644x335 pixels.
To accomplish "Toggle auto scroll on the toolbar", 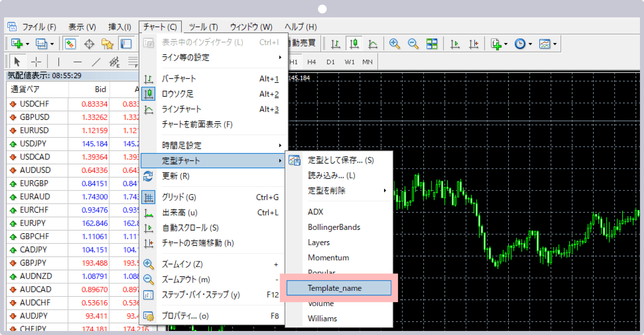I will (455, 44).
